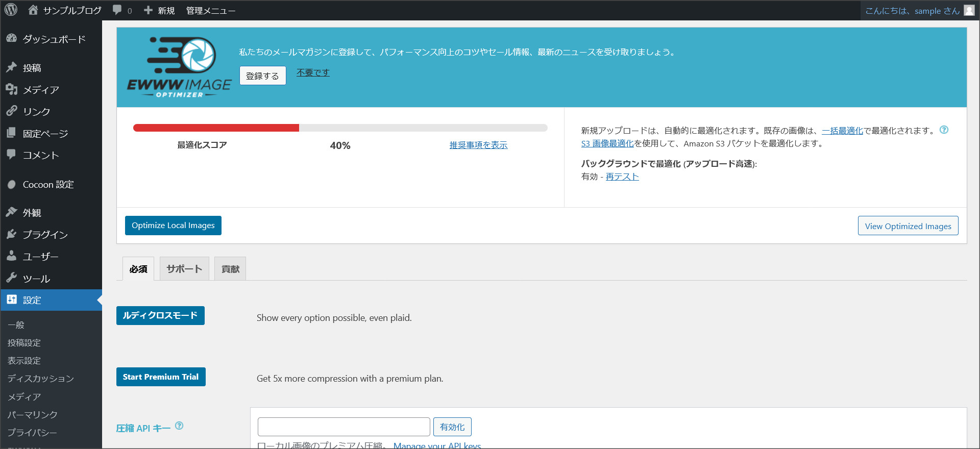Open プラグイン menu in sidebar
This screenshot has width=980, height=449.
[x=45, y=235]
